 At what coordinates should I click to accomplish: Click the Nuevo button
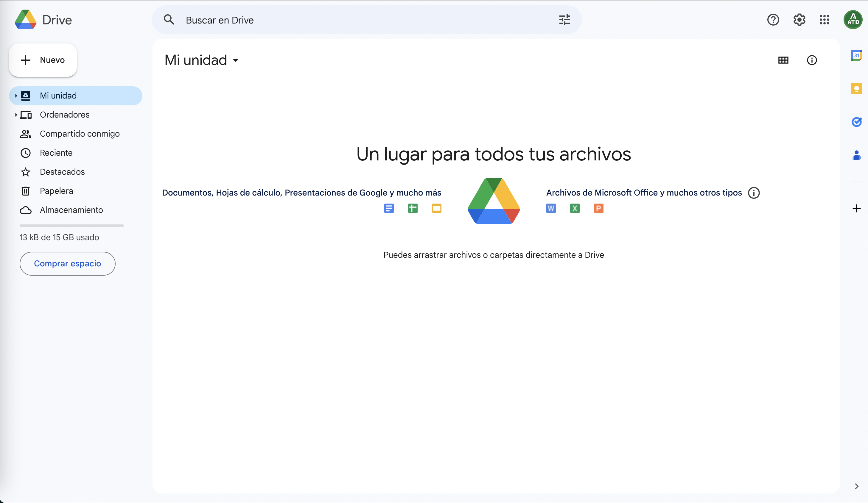click(43, 60)
